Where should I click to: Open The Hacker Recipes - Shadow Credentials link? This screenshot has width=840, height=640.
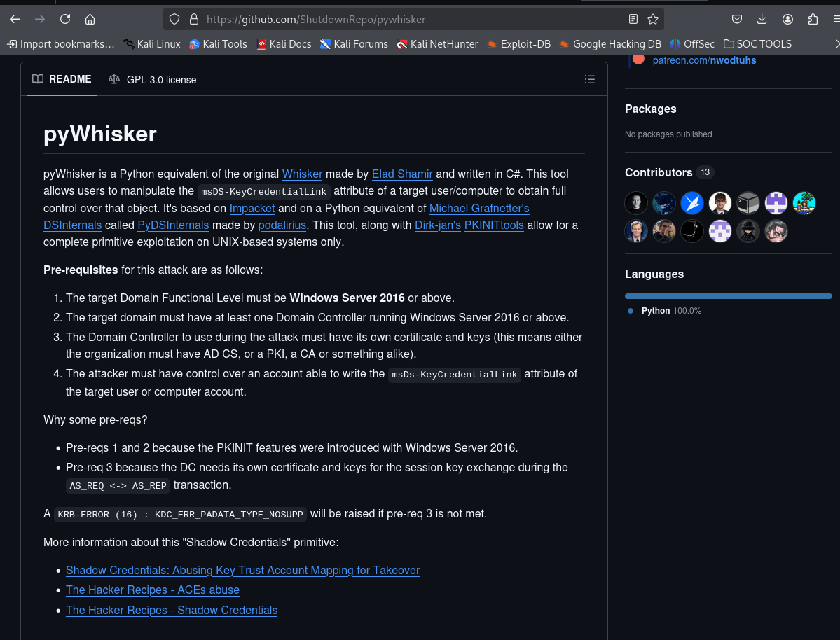point(172,611)
